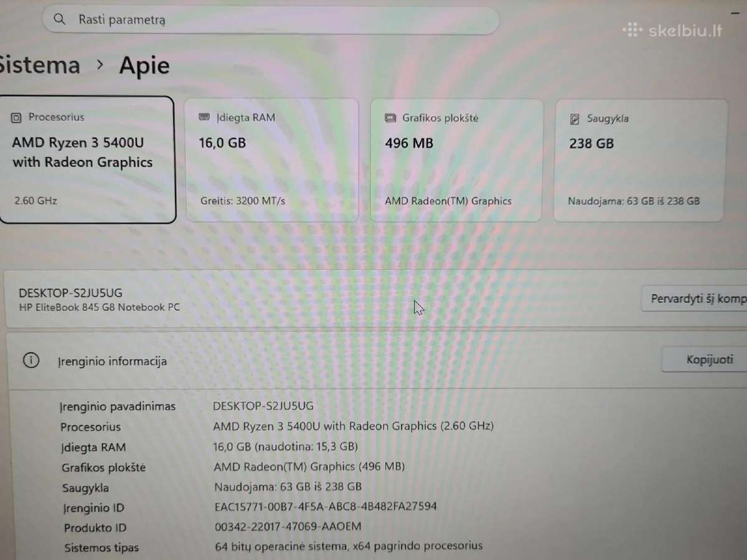The image size is (747, 560).
Task: Select the Grafikos plokštė card
Action: [x=456, y=160]
